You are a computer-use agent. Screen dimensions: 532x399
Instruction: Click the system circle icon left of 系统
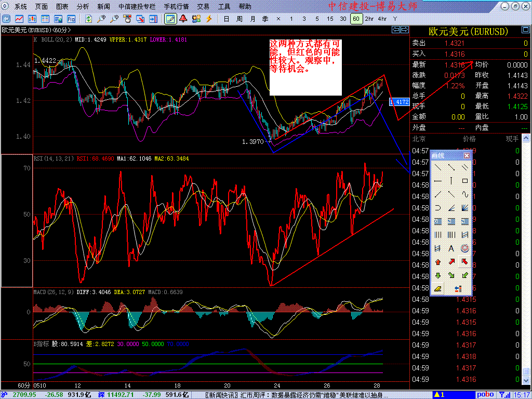point(5,6)
